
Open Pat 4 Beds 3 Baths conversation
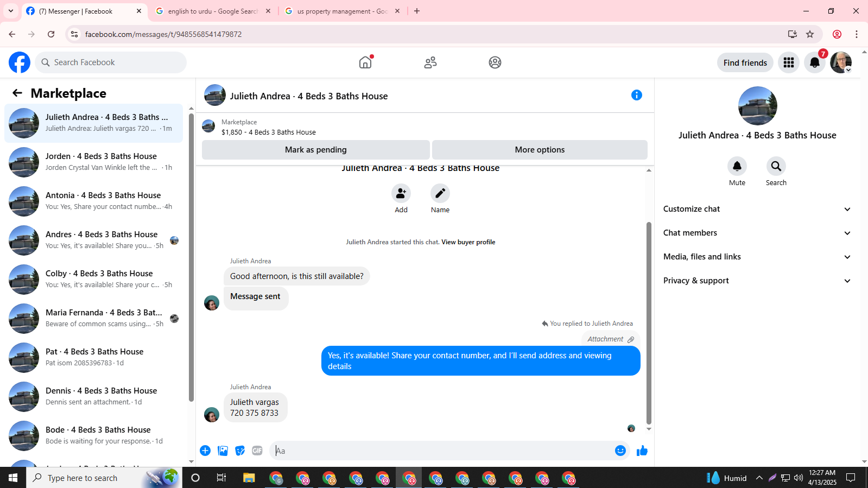[x=93, y=357]
